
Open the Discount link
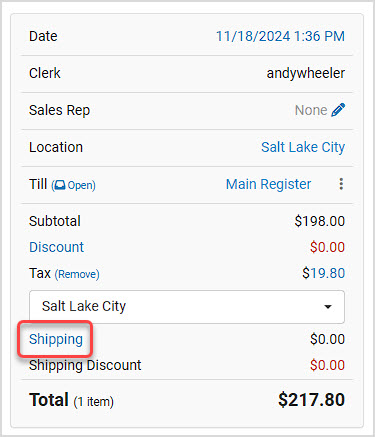pyautogui.click(x=56, y=247)
